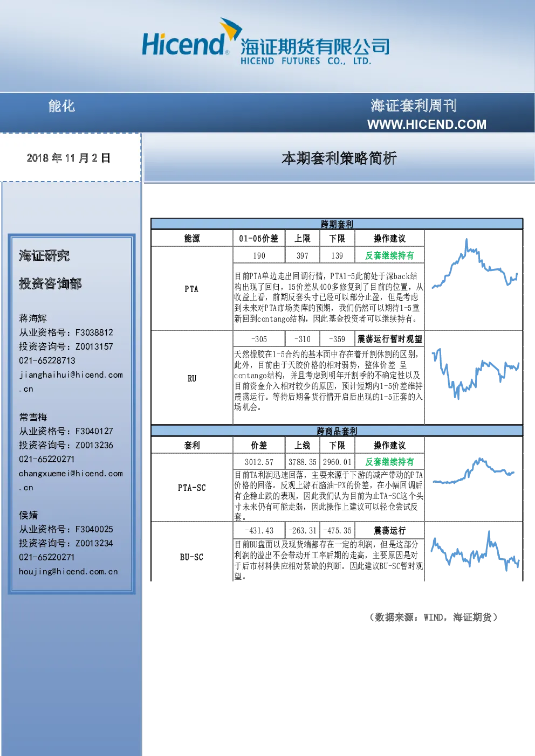Select analyst name 侯婧
Screen dimensions: 535x756
pos(29,515)
